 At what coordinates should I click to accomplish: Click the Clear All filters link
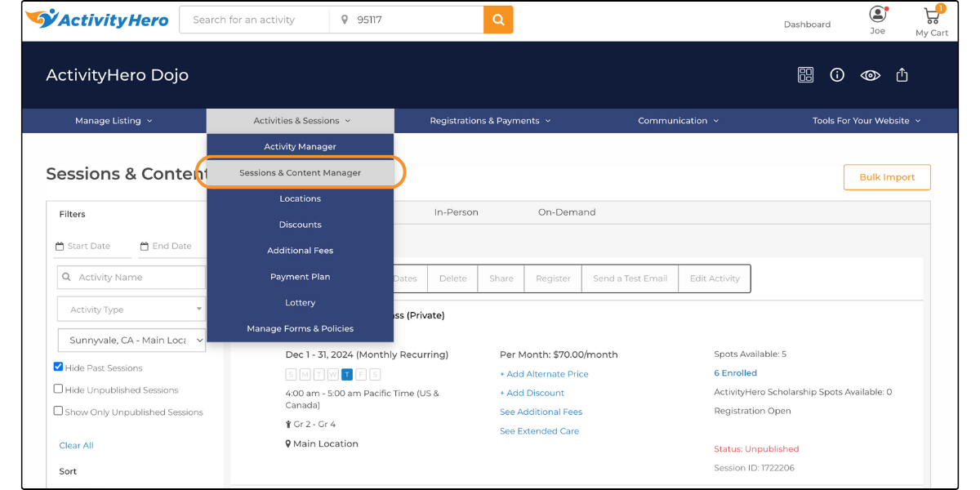[76, 446]
